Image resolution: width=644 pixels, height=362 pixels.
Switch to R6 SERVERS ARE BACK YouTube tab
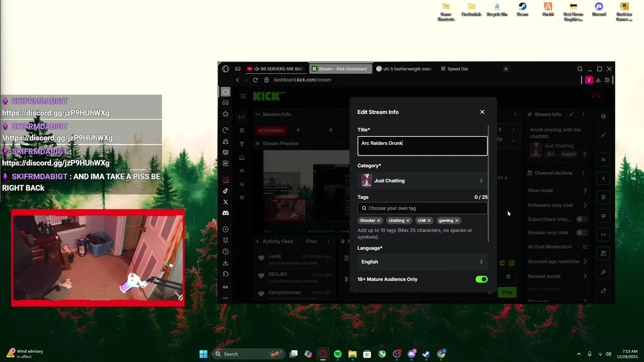276,69
